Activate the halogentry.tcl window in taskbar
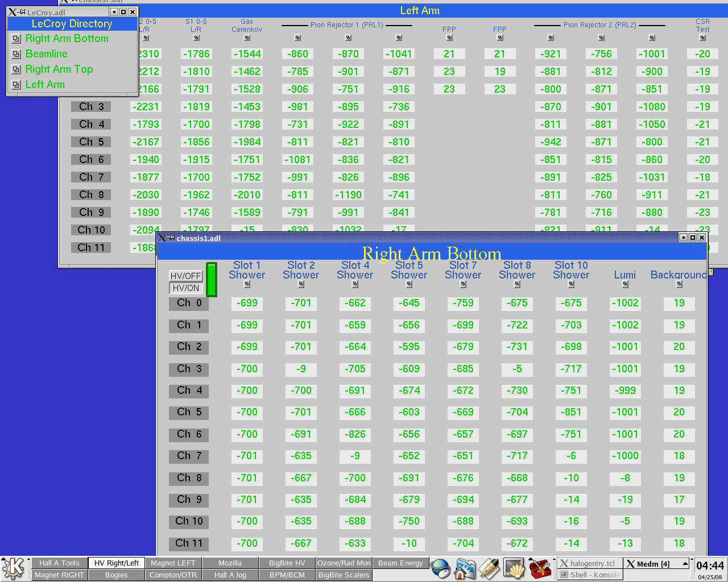 pyautogui.click(x=589, y=564)
